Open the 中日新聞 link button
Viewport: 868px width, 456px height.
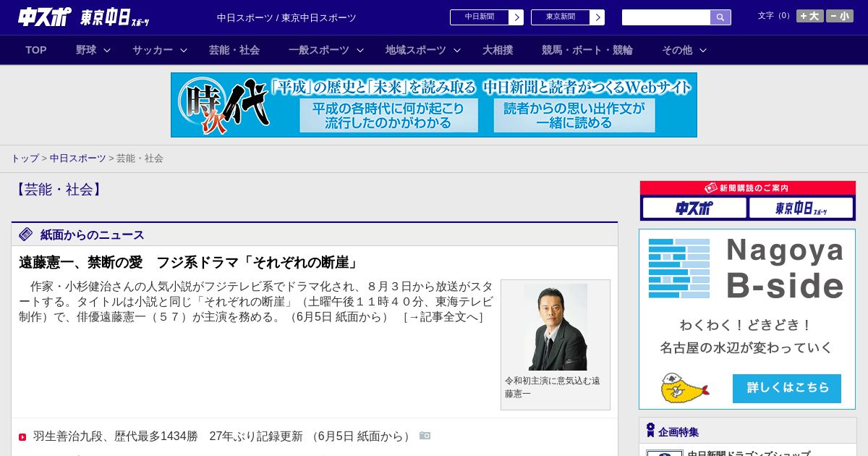(480, 17)
